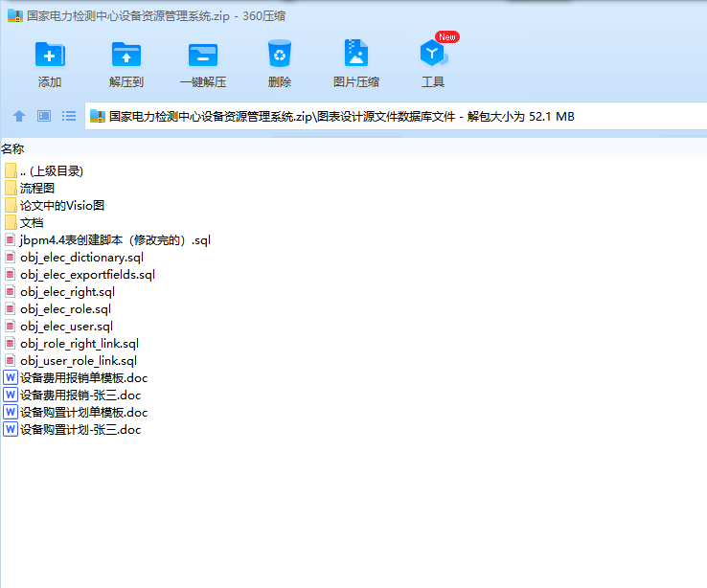Select the 论文中的Visio图 folder

point(55,206)
